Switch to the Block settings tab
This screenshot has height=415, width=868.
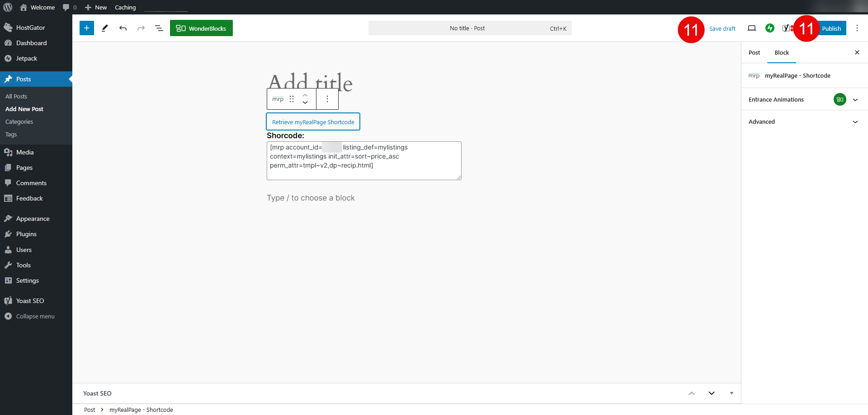(x=782, y=52)
